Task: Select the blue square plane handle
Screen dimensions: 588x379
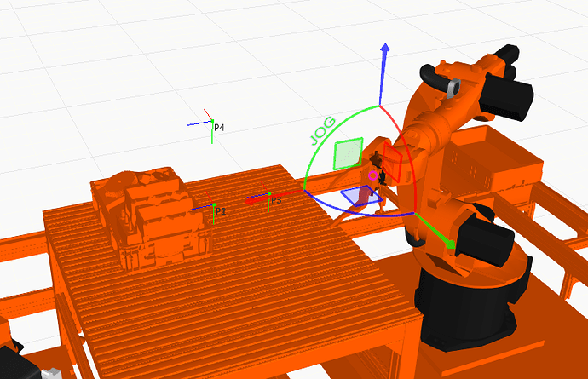Action: coord(355,196)
